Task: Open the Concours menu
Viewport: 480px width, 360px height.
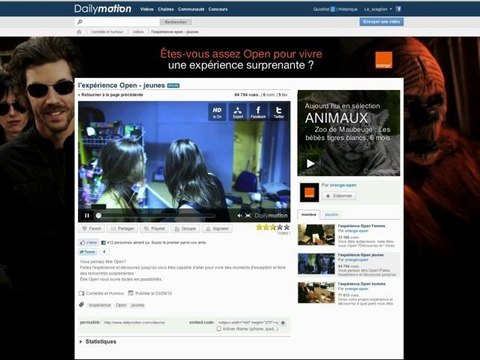Action: click(x=218, y=9)
